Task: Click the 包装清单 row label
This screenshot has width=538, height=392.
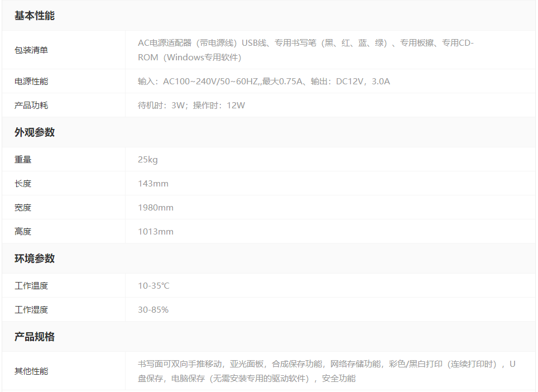Action: click(31, 50)
